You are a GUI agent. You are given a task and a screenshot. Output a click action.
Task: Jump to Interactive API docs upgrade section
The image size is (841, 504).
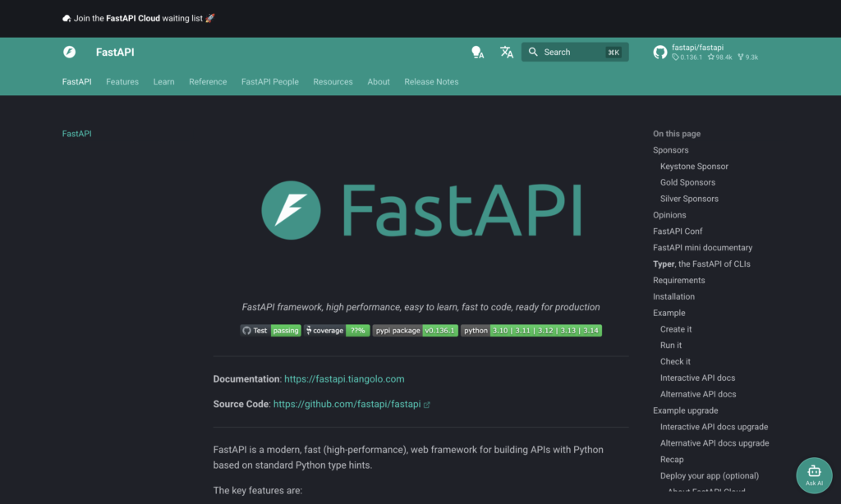point(714,427)
